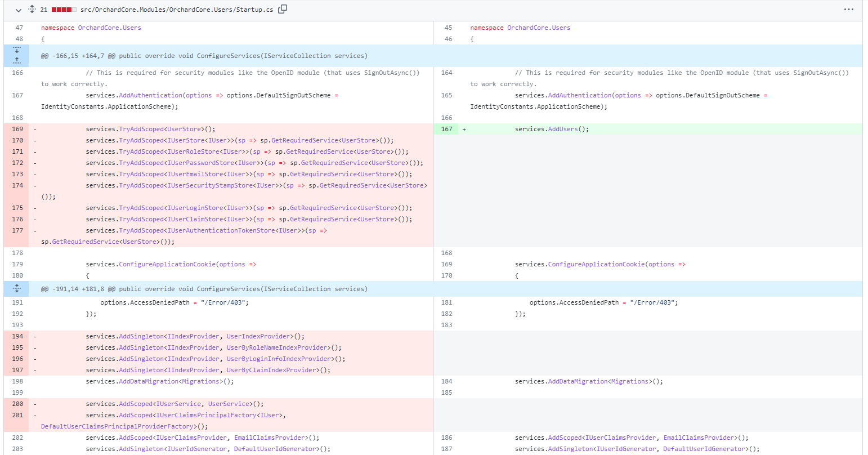868x455 pixels.
Task: Click removed line services.TryAddScoped<UserStore>();
Action: pos(150,129)
